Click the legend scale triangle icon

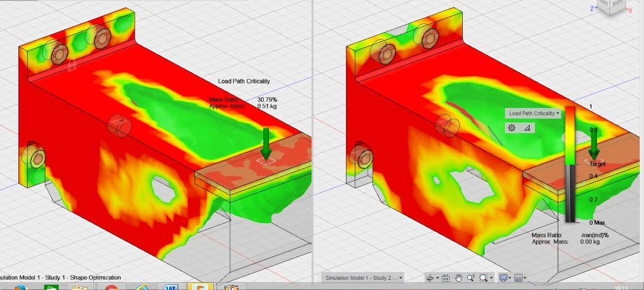point(527,127)
